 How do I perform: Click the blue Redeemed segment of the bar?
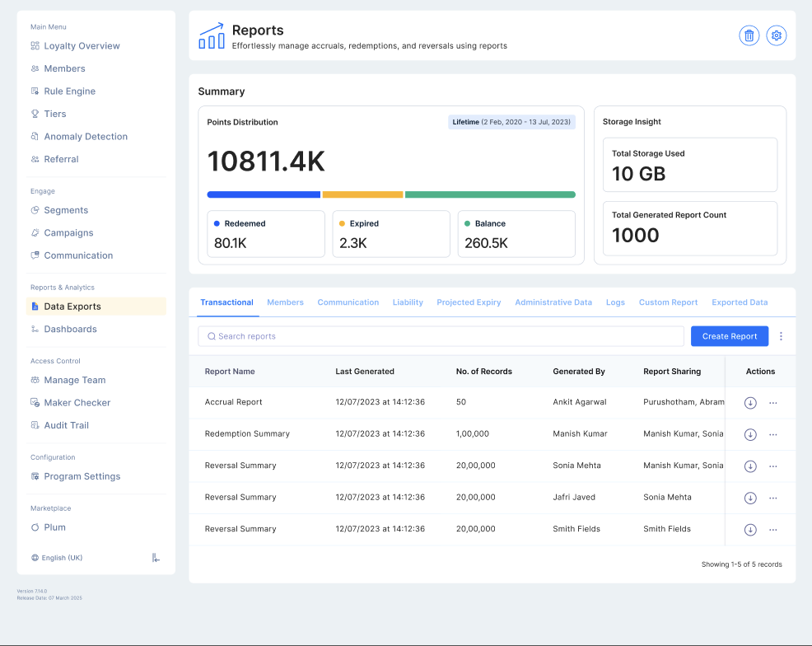[x=264, y=194]
